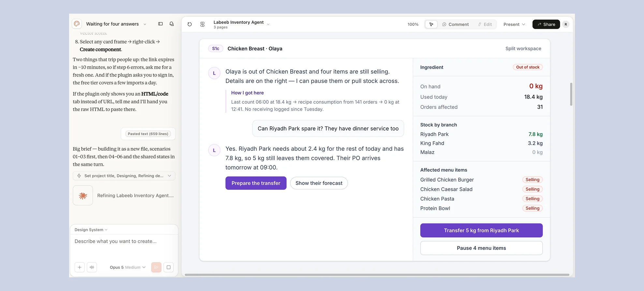
Task: Click the Refining Labeeb Inventory Agent thumbnail
Action: tap(83, 195)
